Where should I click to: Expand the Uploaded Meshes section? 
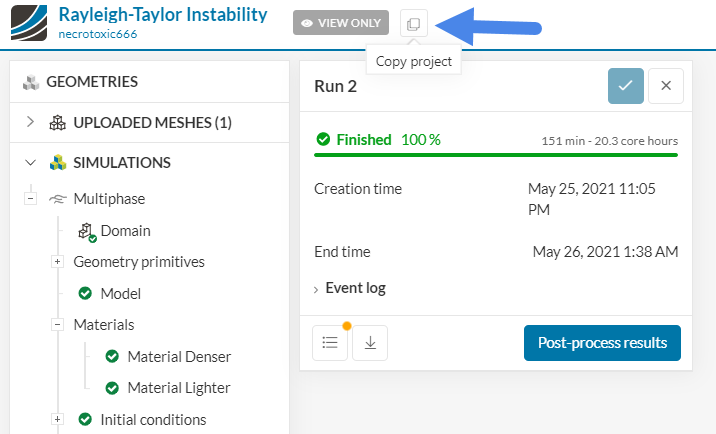tap(30, 122)
